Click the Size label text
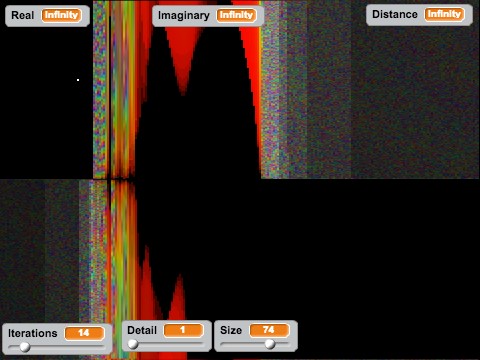The width and height of the screenshot is (480, 360). (231, 330)
